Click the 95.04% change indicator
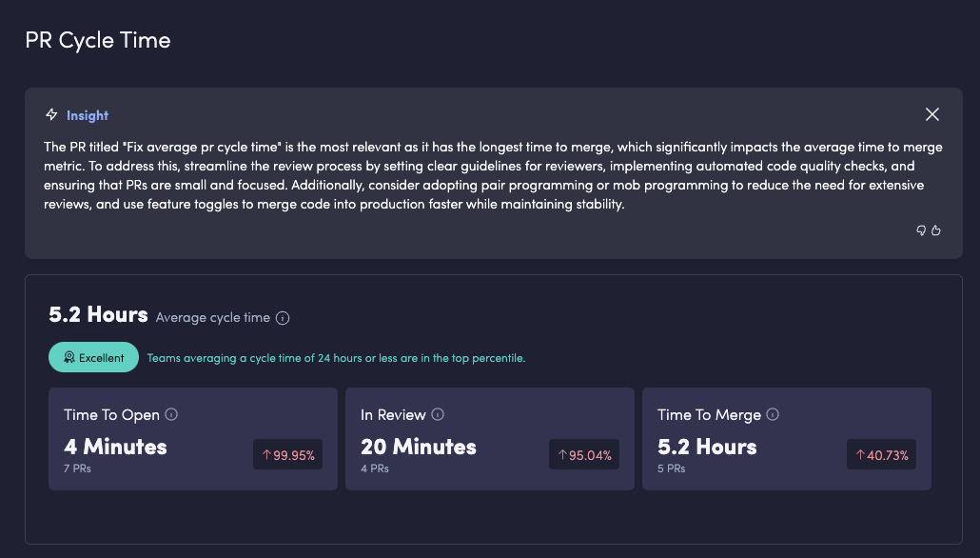The height and width of the screenshot is (558, 980). pos(584,455)
